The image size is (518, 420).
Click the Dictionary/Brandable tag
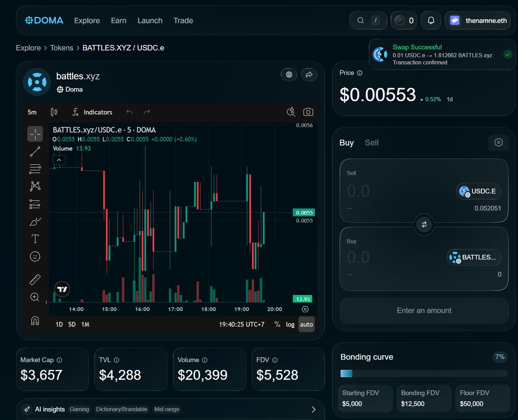tap(122, 409)
